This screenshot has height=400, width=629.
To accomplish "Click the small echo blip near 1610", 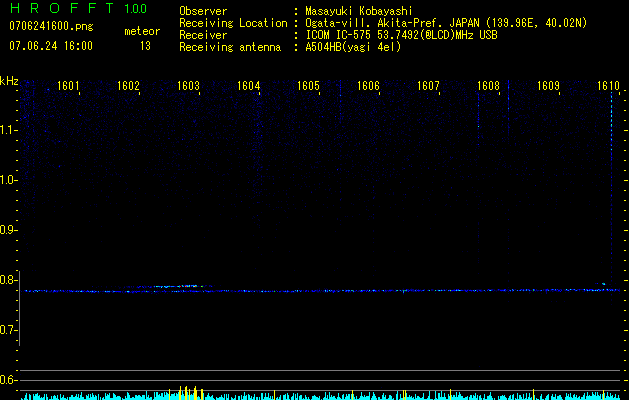I will (603, 284).
